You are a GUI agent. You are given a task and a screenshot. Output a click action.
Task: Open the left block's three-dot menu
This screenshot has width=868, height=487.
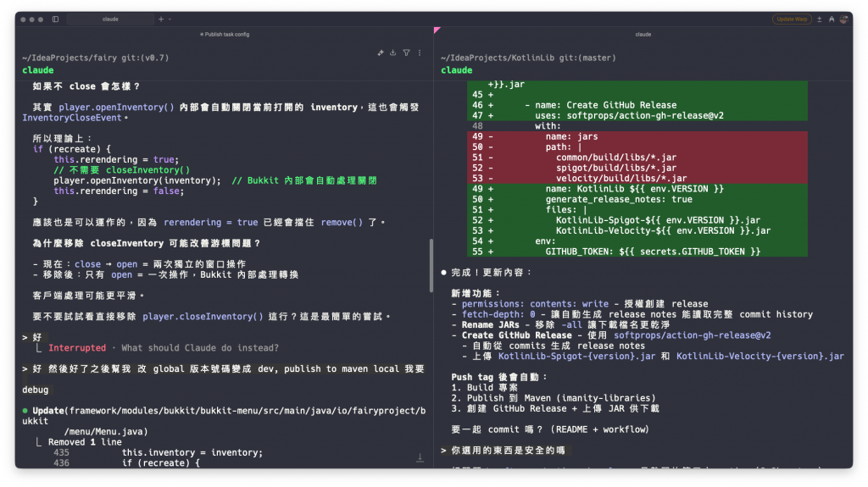click(420, 53)
